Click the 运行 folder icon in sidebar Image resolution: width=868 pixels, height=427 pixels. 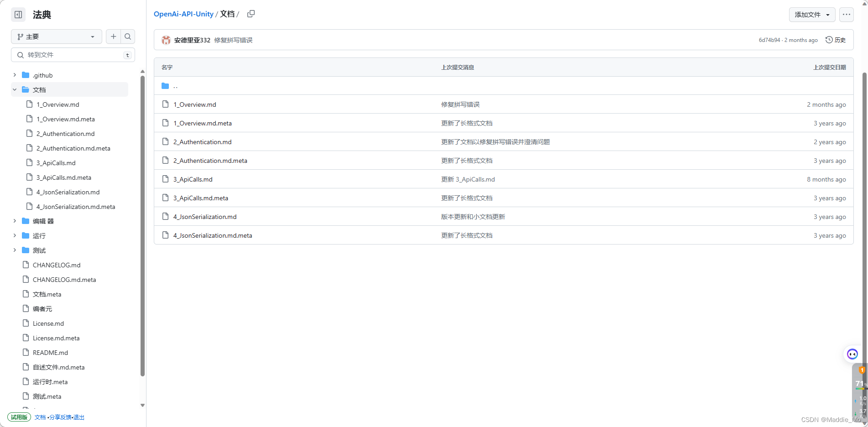click(x=26, y=235)
